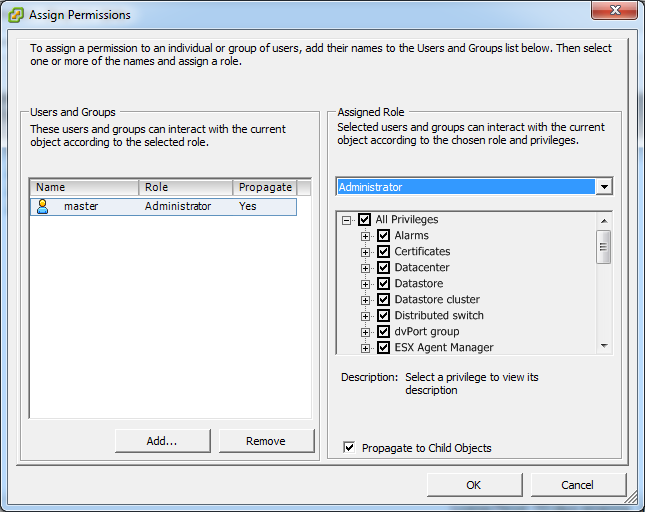Click the privileges list scrollbar thumb

tap(603, 247)
